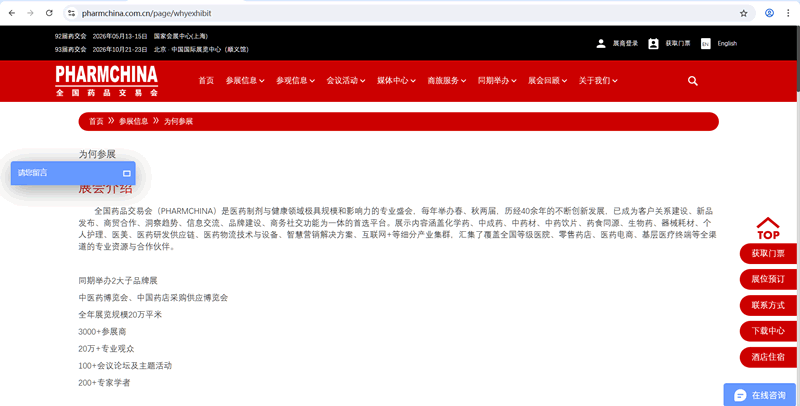Click the 展位预订 side button
Screen dimensions: 800x406
pos(767,279)
